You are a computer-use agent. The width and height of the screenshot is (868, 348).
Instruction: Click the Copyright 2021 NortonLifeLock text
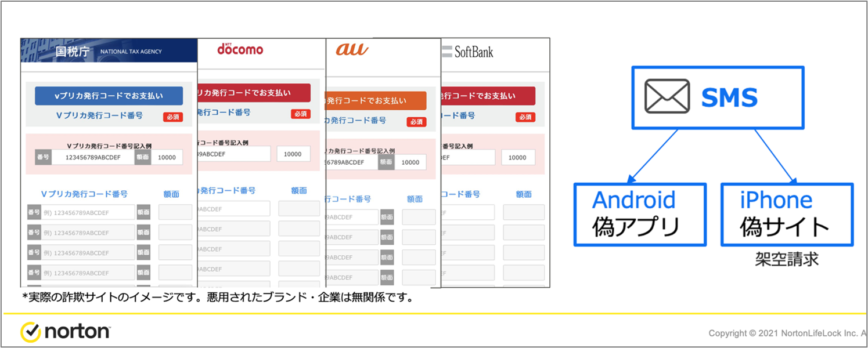(787, 333)
